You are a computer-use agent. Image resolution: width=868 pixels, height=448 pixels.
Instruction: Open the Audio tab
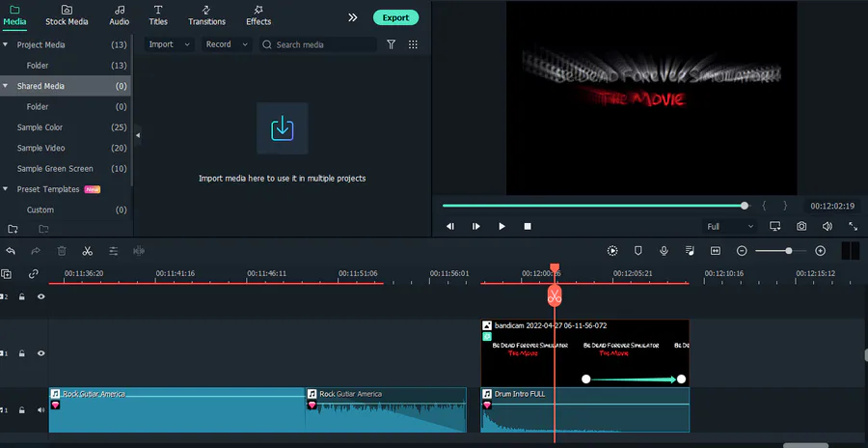[x=119, y=15]
